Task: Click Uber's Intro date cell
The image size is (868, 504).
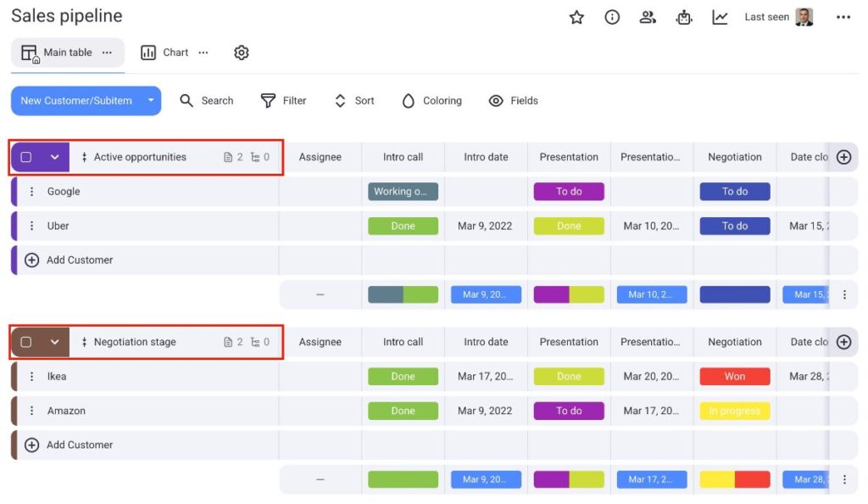Action: coord(486,227)
